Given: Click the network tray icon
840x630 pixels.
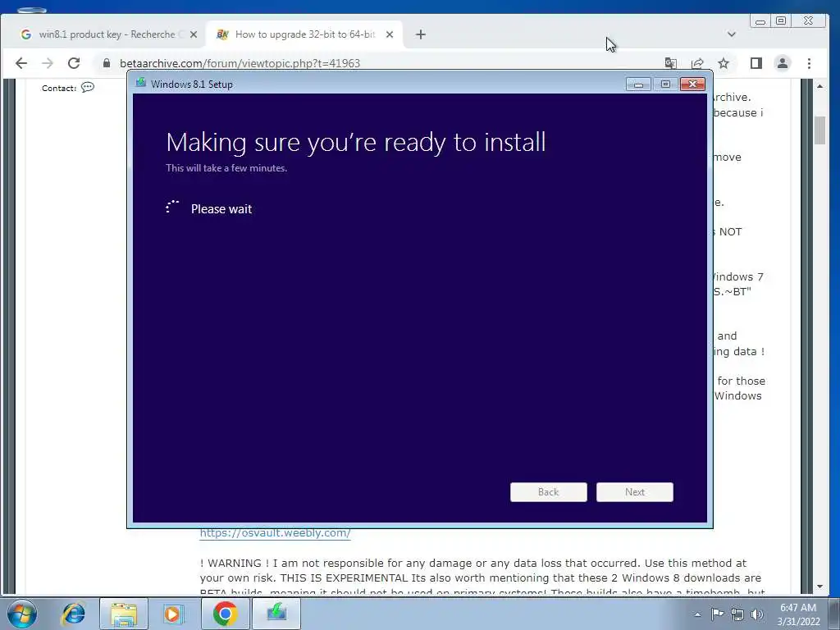Looking at the screenshot, I should pyautogui.click(x=737, y=614).
